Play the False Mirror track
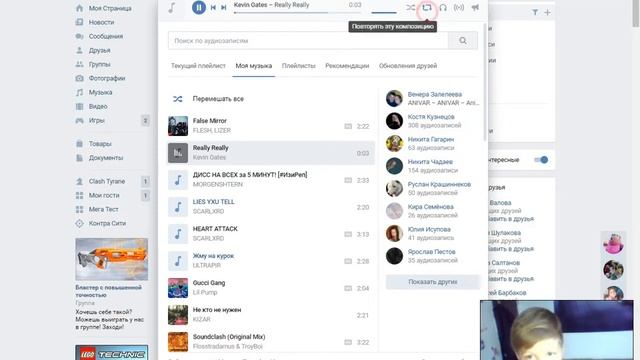 (x=271, y=126)
